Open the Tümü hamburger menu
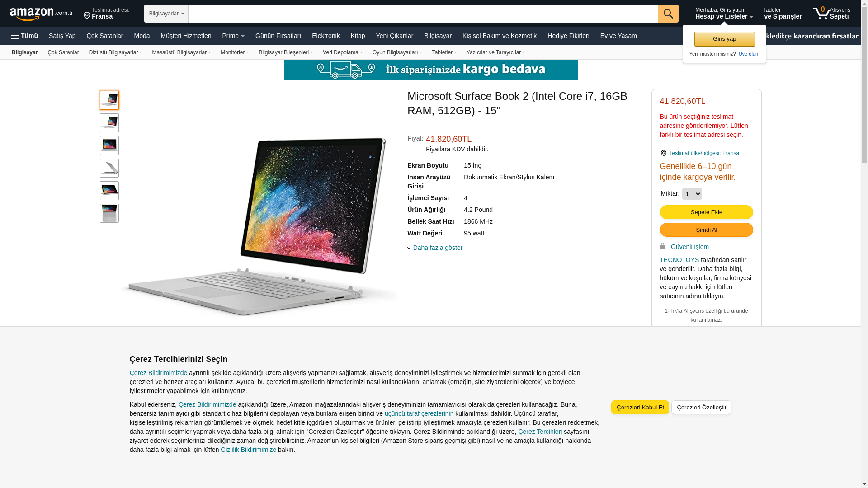This screenshot has width=868, height=488. pyautogui.click(x=24, y=36)
